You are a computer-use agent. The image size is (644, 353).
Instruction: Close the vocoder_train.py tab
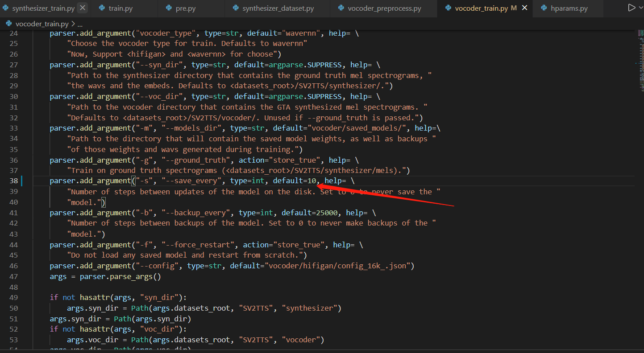tap(524, 8)
